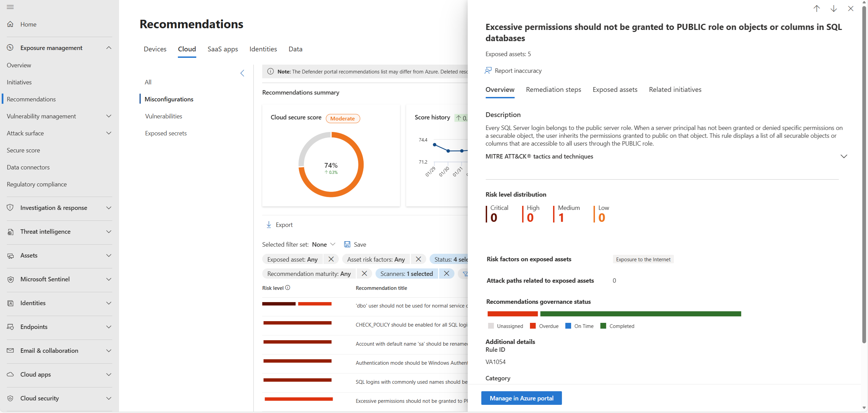Viewport: 868px width, 413px height.
Task: Expand Vulnerability management menu
Action: point(108,116)
